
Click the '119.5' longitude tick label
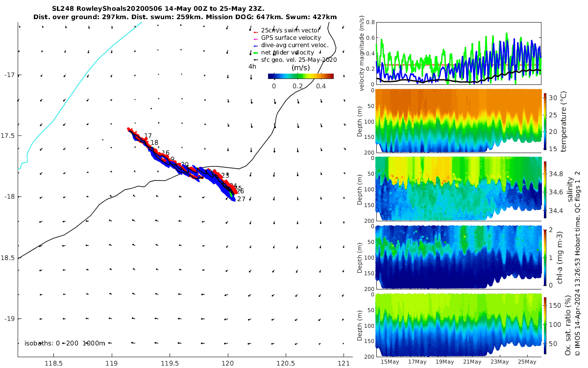pos(170,364)
